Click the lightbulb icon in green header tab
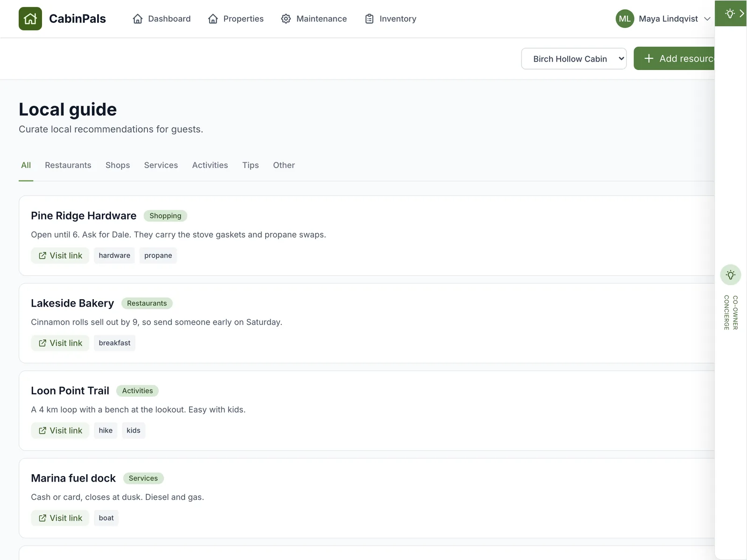This screenshot has width=747, height=560. click(x=730, y=14)
